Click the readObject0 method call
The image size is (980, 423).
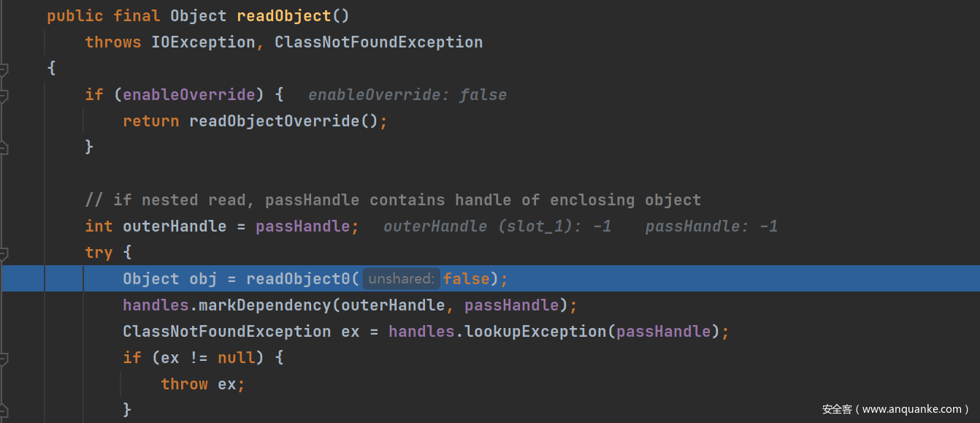[299, 279]
